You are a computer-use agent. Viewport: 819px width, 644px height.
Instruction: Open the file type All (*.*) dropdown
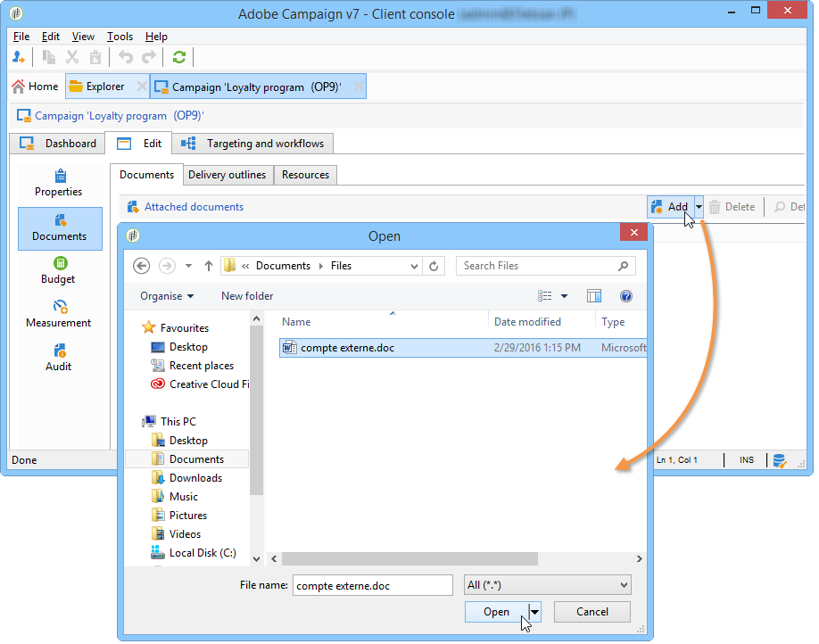coord(548,585)
